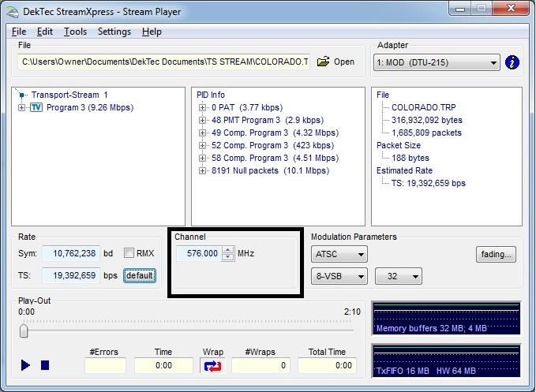Select the 0 PAT (3.77 kbps) row

coord(247,107)
